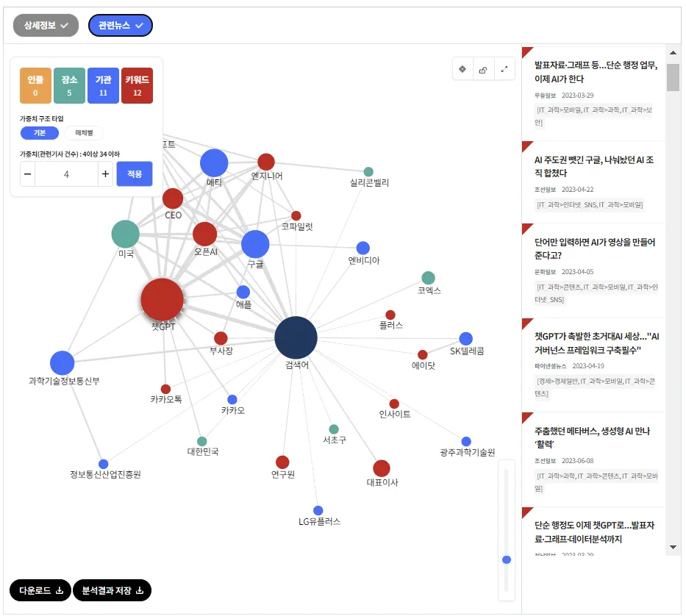This screenshot has height=616, width=686.
Task: Select the 광주과학기술원 node
Action: pos(466,442)
